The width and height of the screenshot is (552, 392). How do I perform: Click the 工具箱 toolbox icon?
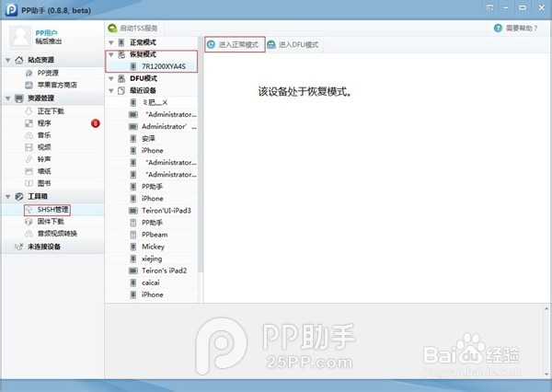(19, 197)
